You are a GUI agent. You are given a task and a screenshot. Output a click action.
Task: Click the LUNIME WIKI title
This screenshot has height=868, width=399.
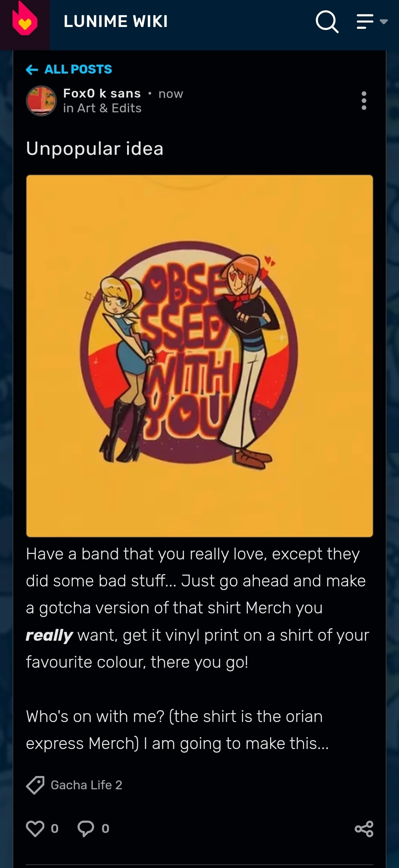coord(116,21)
